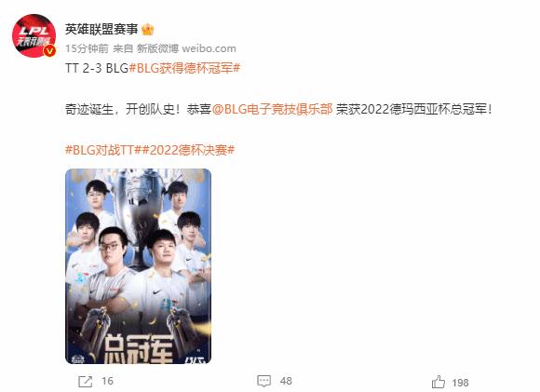Like the post with thumbs-up icon
Image resolution: width=540 pixels, height=392 pixels.
pyautogui.click(x=439, y=382)
